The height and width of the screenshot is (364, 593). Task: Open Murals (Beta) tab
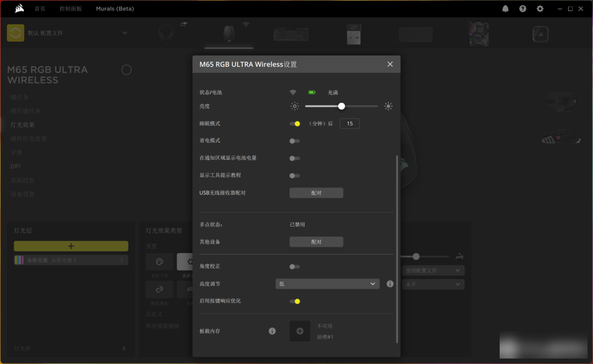point(115,9)
